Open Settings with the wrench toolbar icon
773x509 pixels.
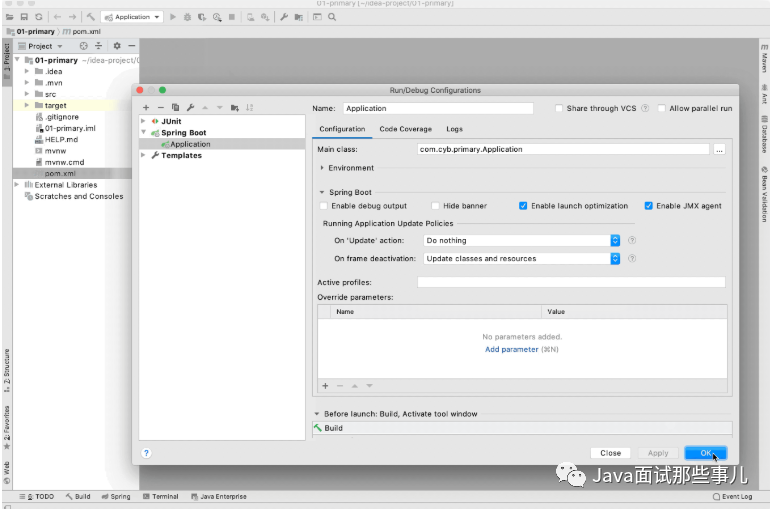[x=284, y=17]
